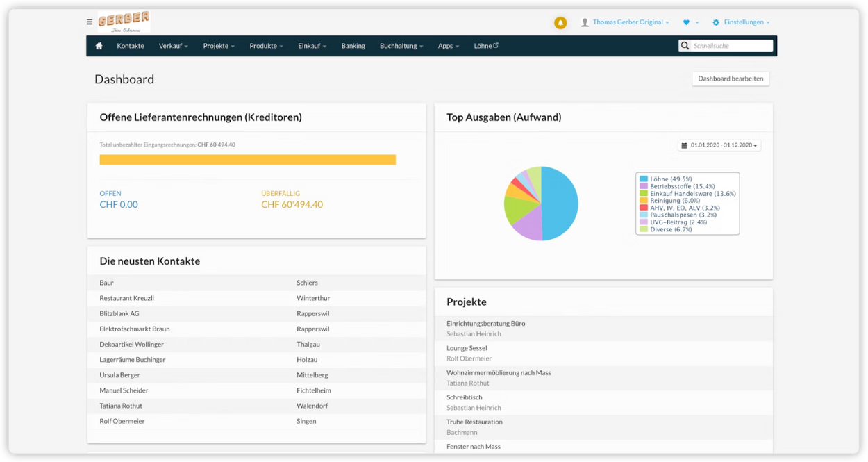Screen dimensions: 868x462
Task: Open the date range 01.01.2020 - 31.12.2020 dropdown
Action: (x=719, y=145)
